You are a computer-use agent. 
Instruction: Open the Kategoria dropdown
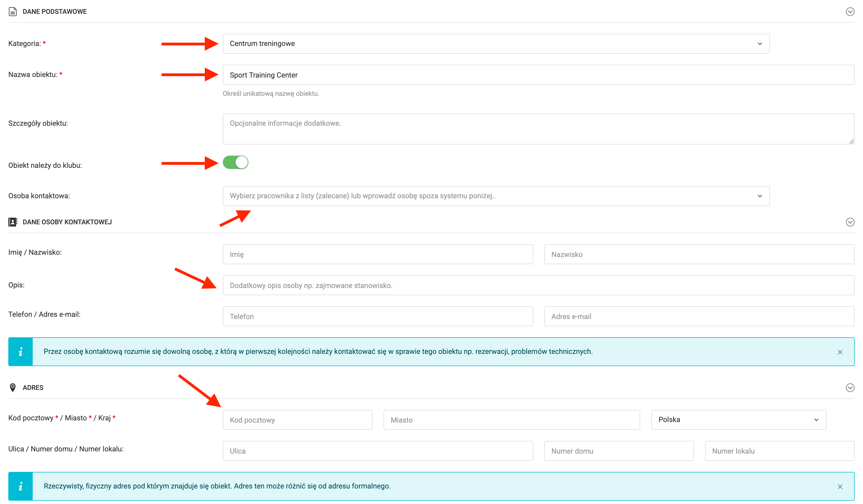pos(496,44)
